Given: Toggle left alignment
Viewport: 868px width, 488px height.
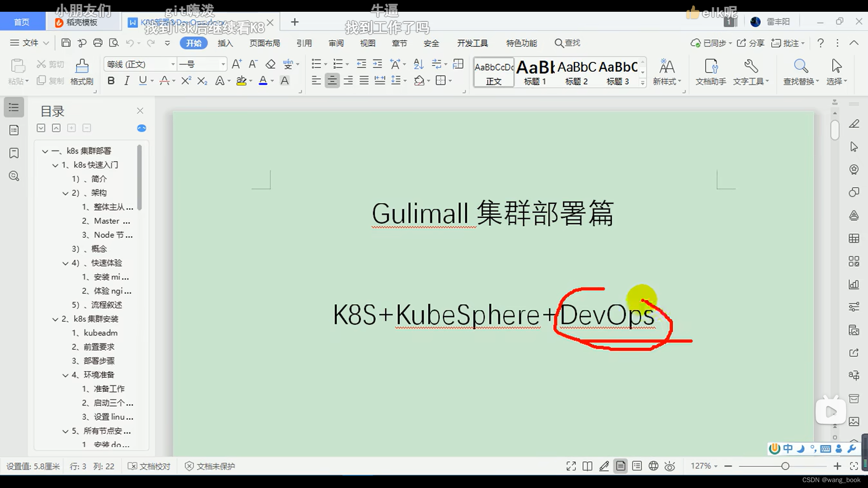Looking at the screenshot, I should tap(316, 80).
